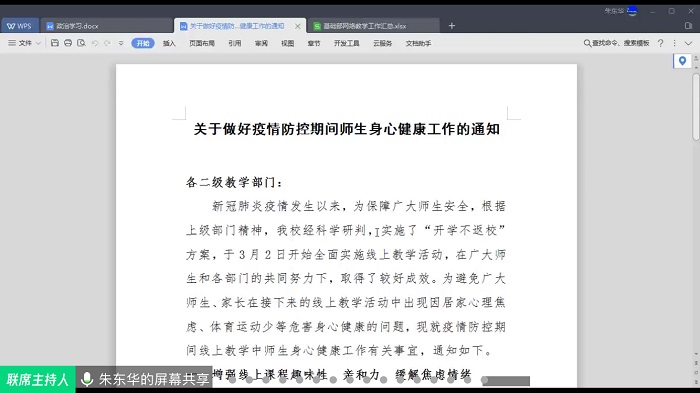700x393 pixels.
Task: Open help via the question mark icon
Action: point(661,43)
